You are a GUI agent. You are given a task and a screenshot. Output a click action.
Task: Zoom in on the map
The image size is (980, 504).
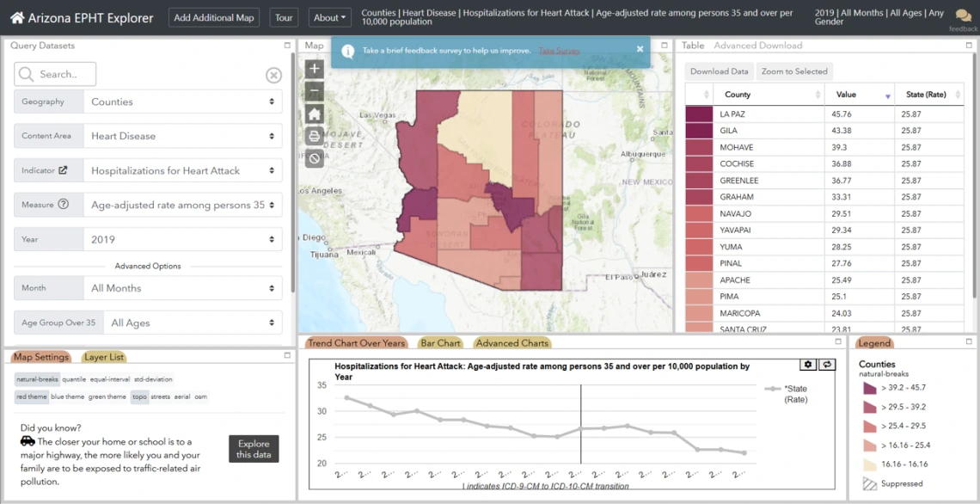pyautogui.click(x=315, y=69)
